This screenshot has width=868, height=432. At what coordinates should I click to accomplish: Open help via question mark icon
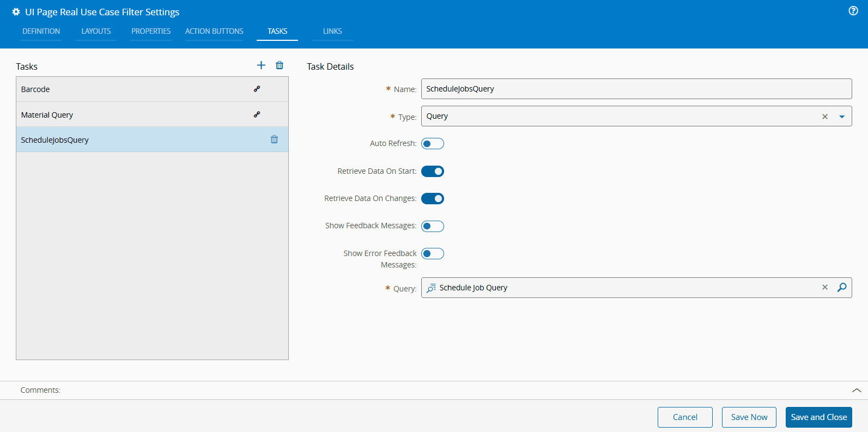pos(853,11)
